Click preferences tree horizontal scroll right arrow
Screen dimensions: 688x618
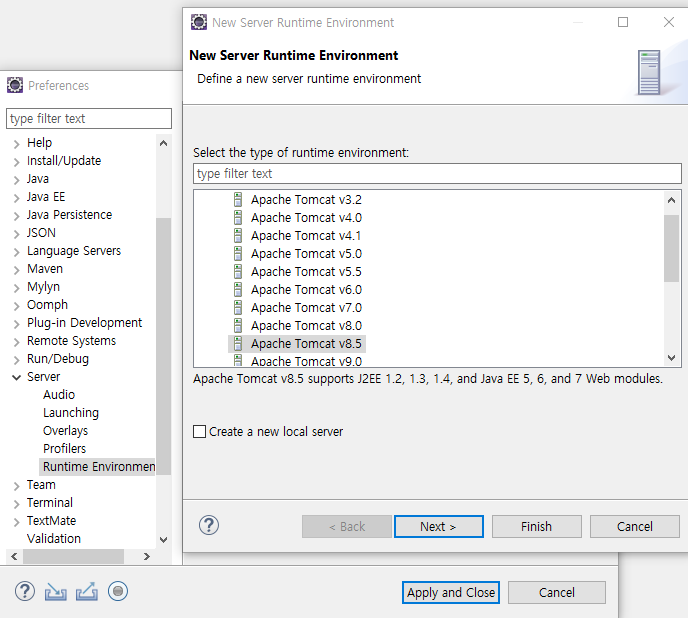click(147, 556)
